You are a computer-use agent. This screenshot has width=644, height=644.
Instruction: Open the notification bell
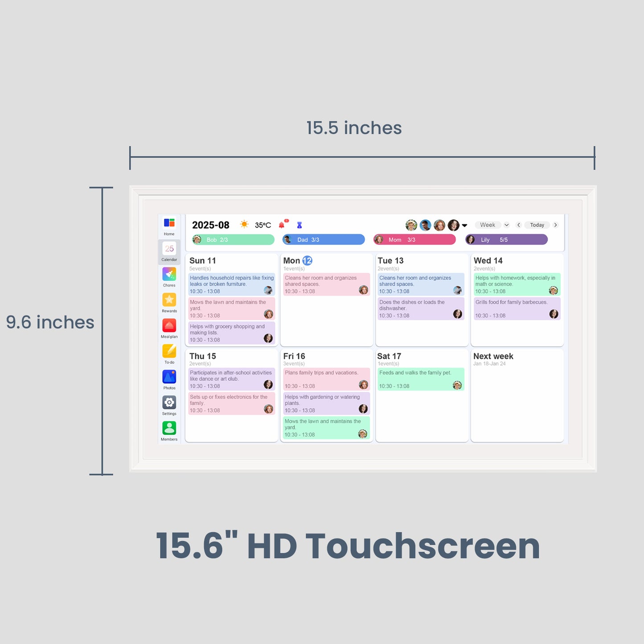(x=282, y=225)
